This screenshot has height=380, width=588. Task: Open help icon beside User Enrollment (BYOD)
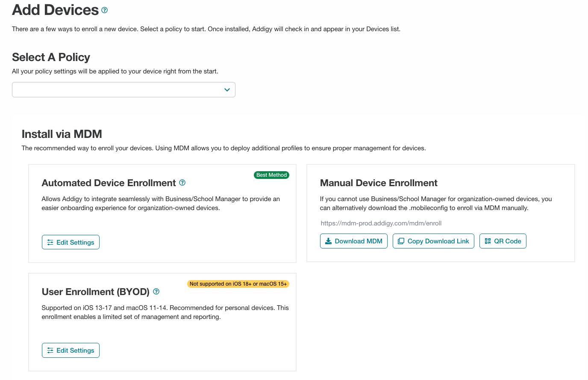156,292
